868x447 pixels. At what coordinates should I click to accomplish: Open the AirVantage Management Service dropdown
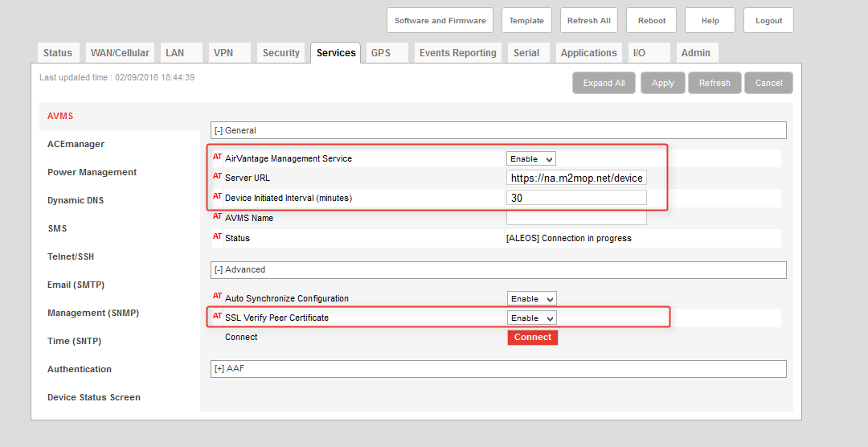pyautogui.click(x=530, y=159)
